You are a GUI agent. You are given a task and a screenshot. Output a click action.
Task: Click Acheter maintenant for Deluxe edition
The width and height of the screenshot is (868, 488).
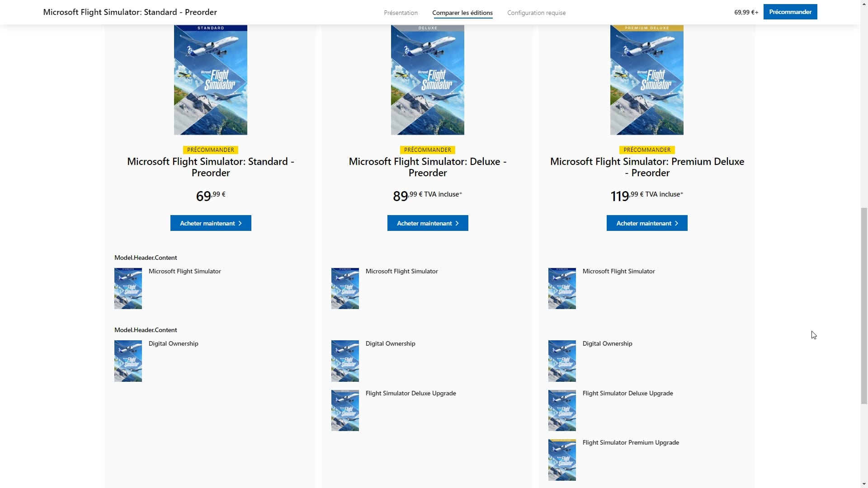428,223
